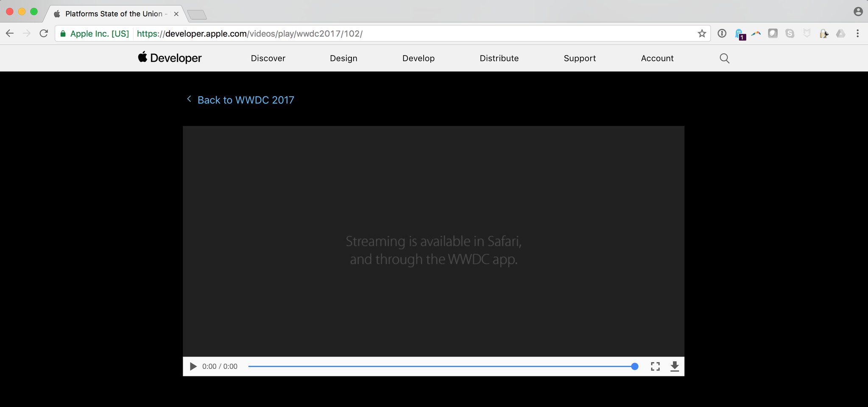Open the Chrome profile user menu

[x=858, y=12]
